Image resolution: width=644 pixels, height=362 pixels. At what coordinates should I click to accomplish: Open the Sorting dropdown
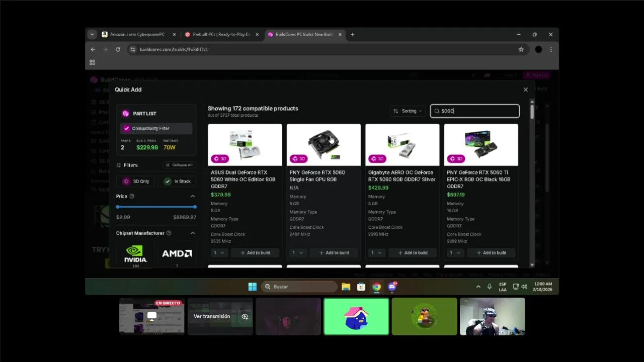point(408,111)
